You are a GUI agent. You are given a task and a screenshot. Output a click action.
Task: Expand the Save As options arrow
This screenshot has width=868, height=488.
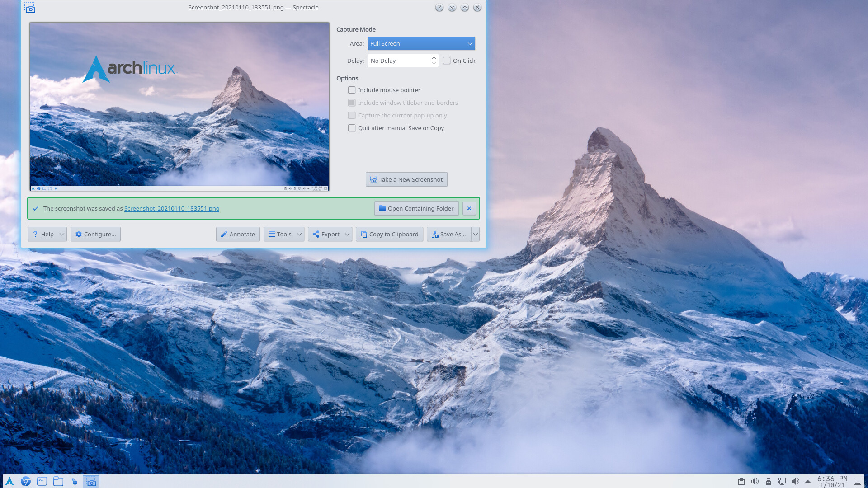point(475,234)
